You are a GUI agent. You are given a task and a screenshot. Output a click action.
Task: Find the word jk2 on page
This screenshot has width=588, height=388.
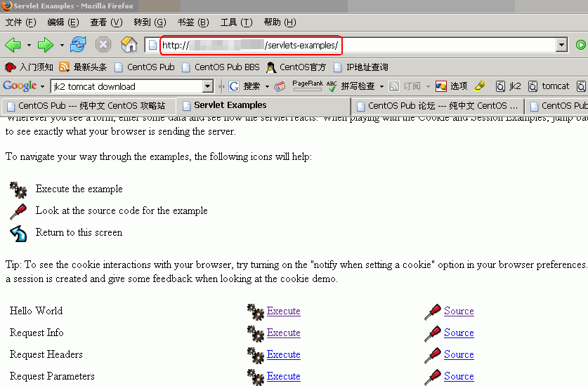pyautogui.click(x=508, y=86)
